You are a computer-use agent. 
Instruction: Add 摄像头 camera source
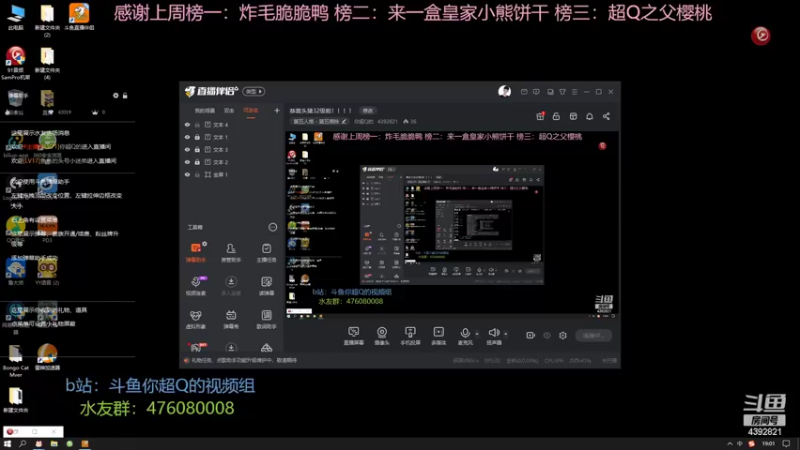[x=382, y=336]
